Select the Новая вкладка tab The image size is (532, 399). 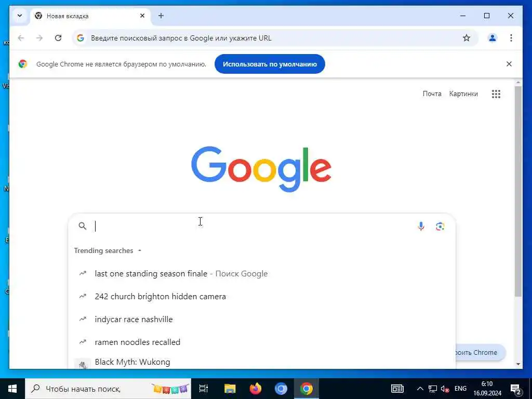point(90,16)
